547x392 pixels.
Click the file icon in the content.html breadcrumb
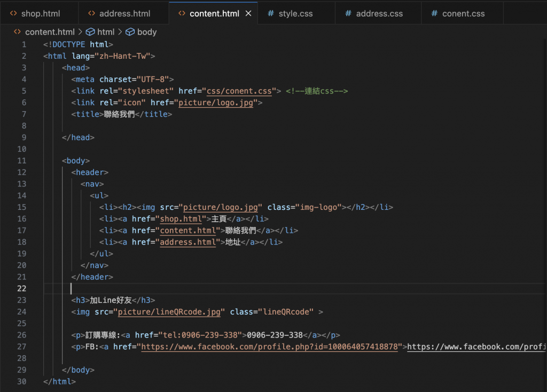point(17,32)
